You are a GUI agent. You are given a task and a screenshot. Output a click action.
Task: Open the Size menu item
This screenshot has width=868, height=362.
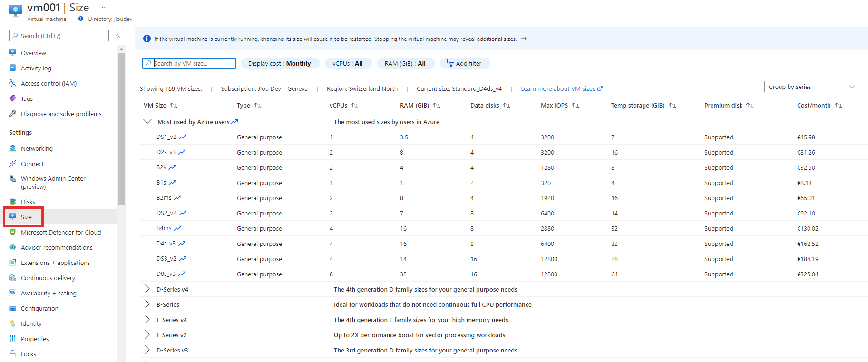click(x=59, y=217)
